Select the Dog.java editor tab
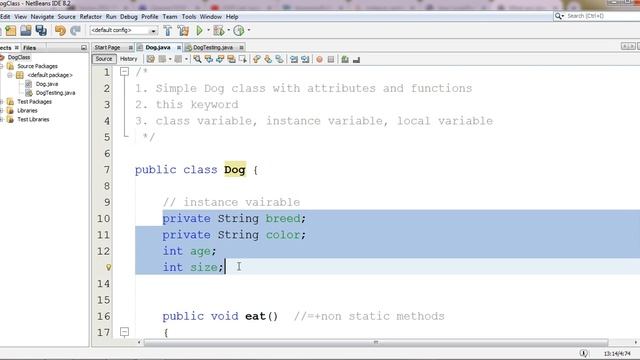 point(158,47)
